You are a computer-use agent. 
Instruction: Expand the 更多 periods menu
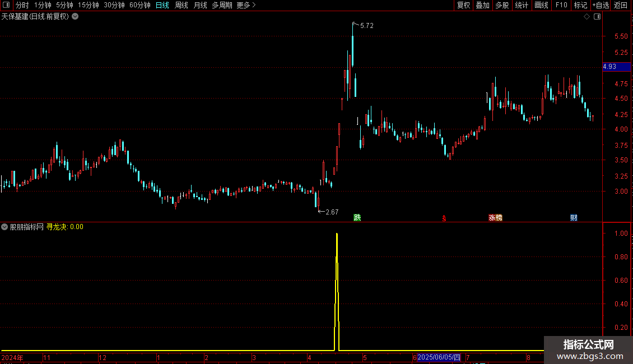pyautogui.click(x=246, y=5)
